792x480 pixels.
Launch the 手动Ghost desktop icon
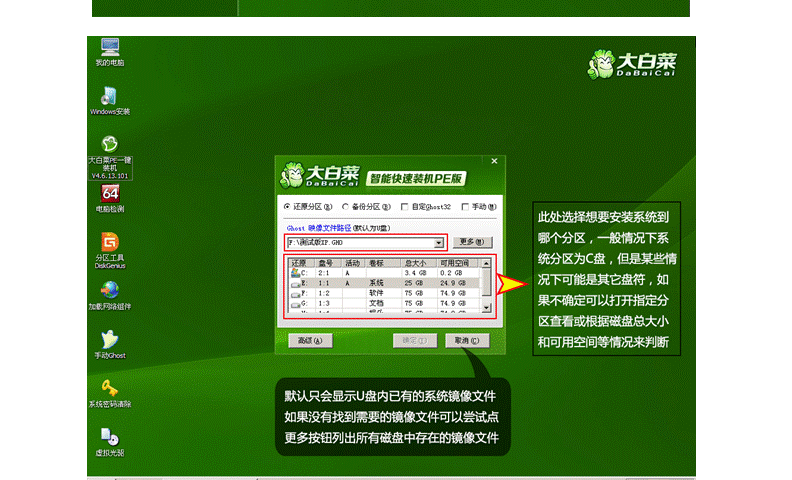click(110, 340)
